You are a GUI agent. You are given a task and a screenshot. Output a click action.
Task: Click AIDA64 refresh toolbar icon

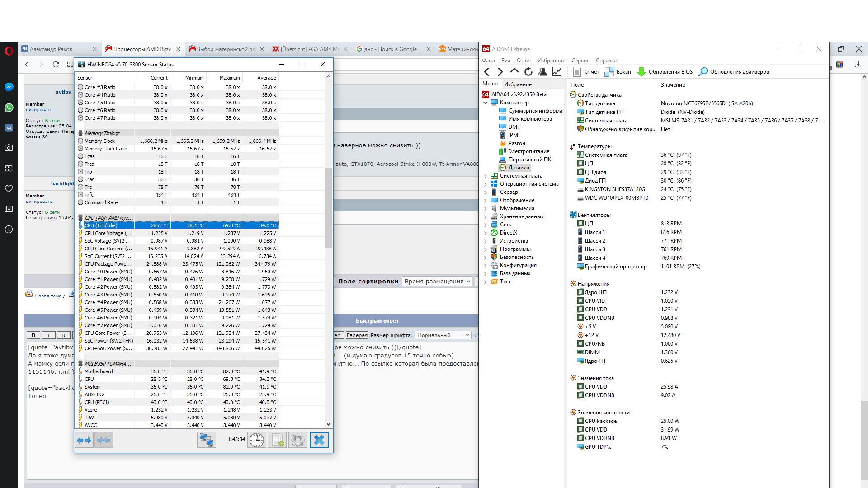[x=528, y=72]
